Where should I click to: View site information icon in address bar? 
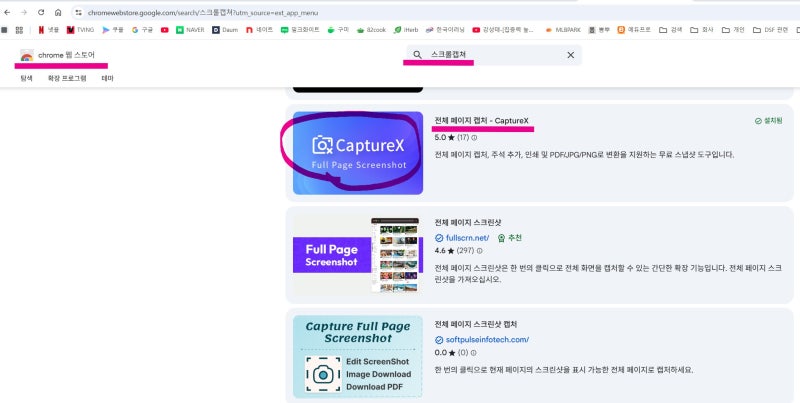(x=78, y=12)
